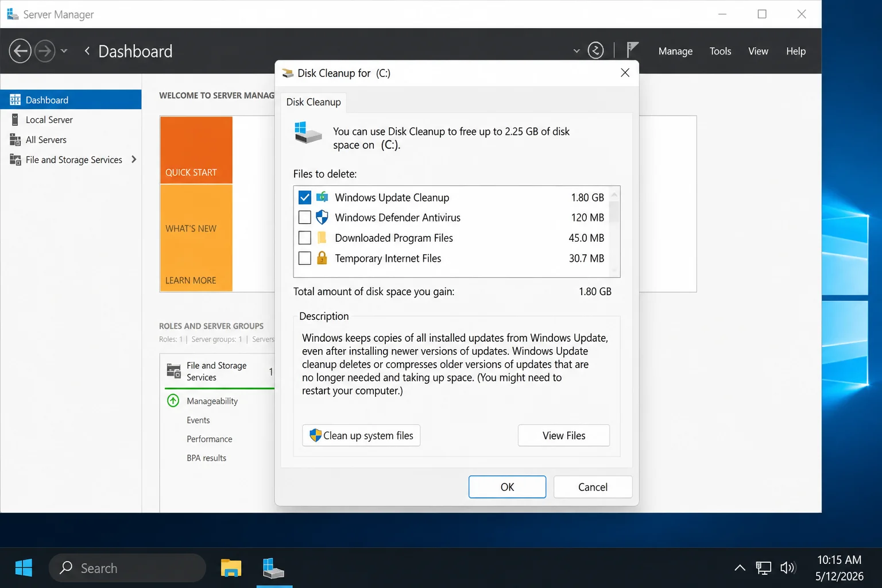Click the View Files button
The height and width of the screenshot is (588, 882).
[564, 435]
